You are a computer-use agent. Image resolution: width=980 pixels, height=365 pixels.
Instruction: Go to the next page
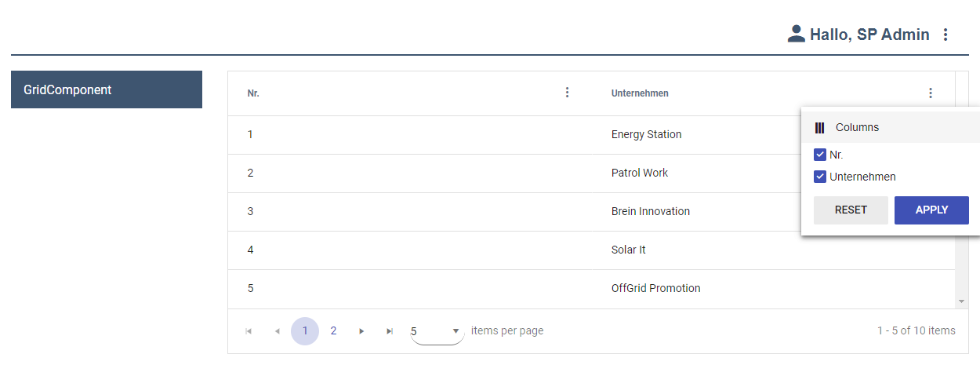pos(361,331)
